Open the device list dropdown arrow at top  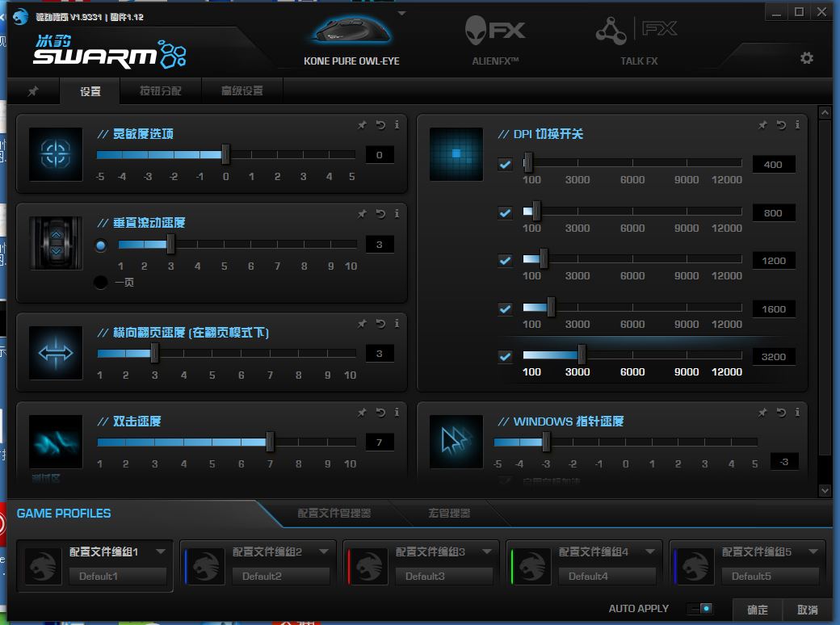401,13
